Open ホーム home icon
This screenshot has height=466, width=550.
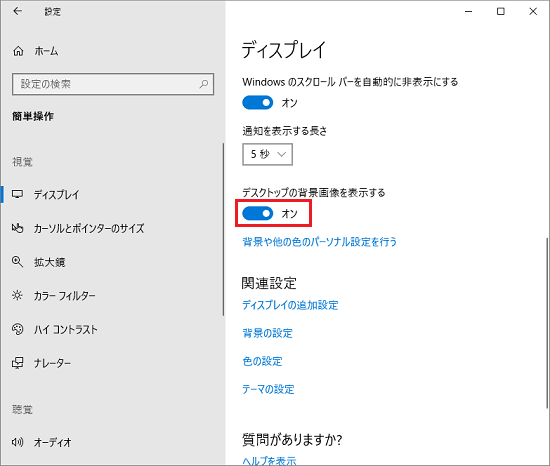(x=18, y=51)
